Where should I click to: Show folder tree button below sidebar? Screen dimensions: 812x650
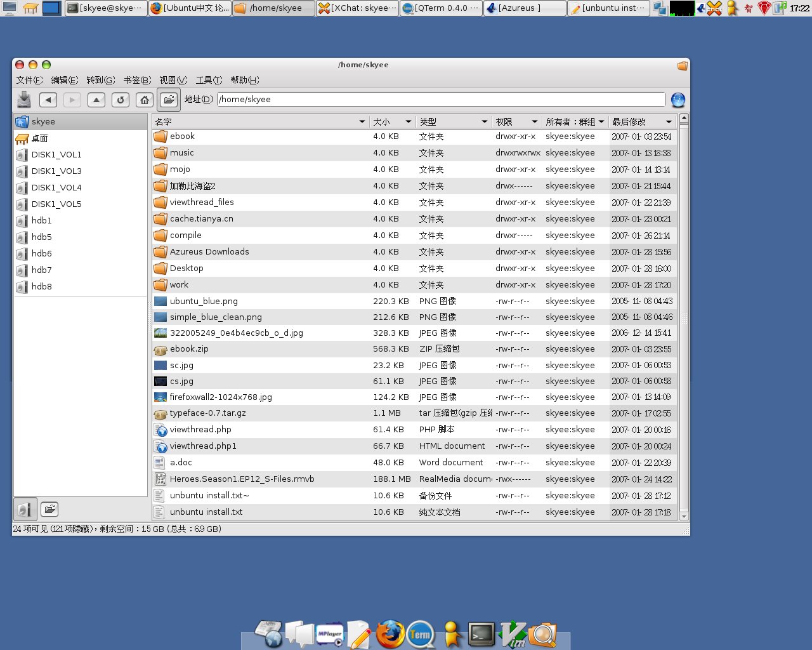49,509
